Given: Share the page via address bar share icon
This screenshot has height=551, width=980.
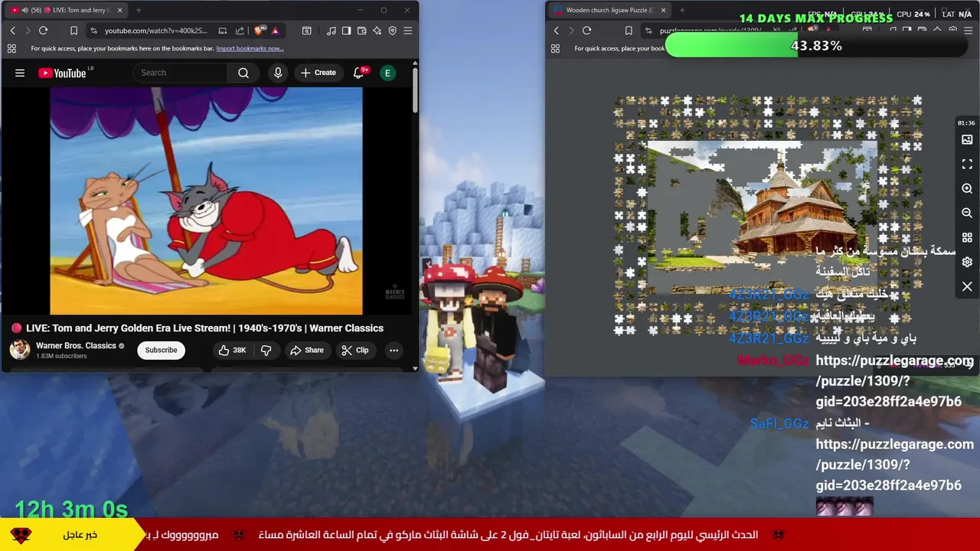Looking at the screenshot, I should tap(240, 31).
